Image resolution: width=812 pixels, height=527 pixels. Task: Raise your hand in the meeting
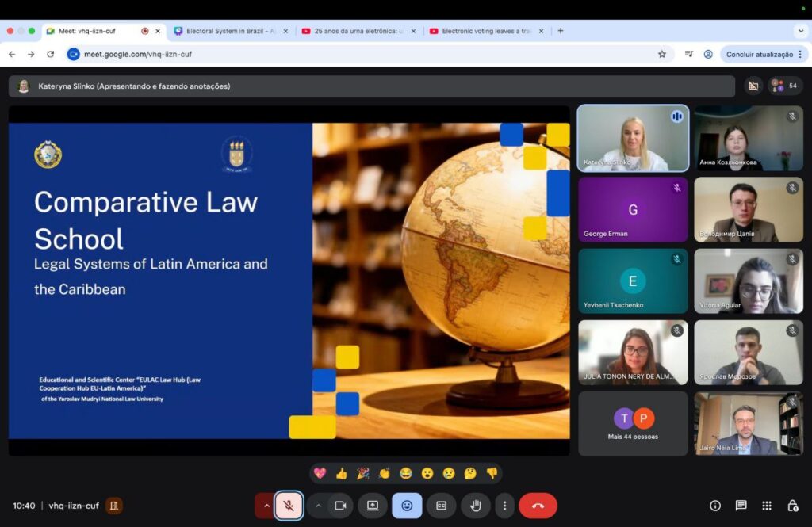tap(476, 506)
